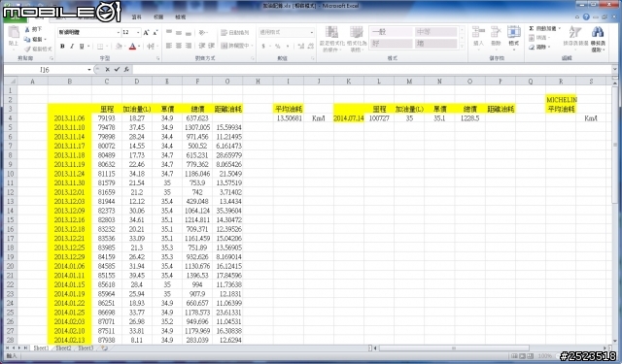Screen dimensions: 622x364
Task: Click the Decrease Indent icon
Action: click(202, 46)
